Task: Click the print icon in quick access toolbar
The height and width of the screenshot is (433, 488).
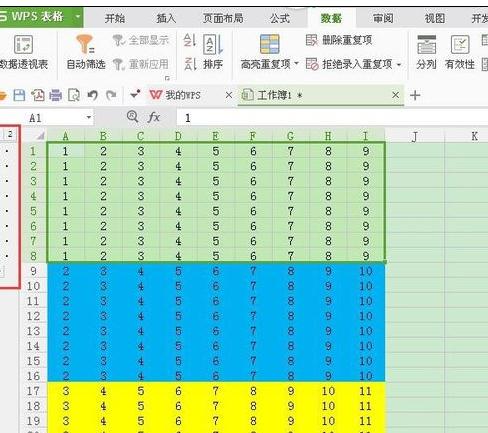Action: pyautogui.click(x=55, y=95)
